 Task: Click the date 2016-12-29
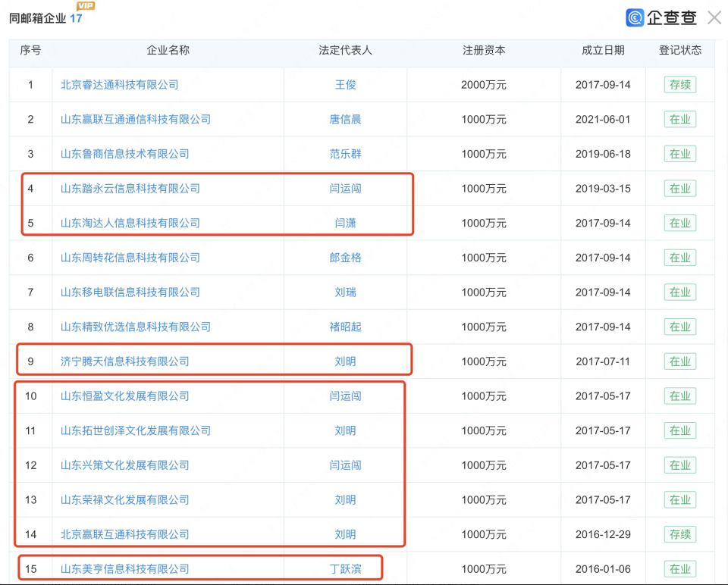click(x=603, y=534)
